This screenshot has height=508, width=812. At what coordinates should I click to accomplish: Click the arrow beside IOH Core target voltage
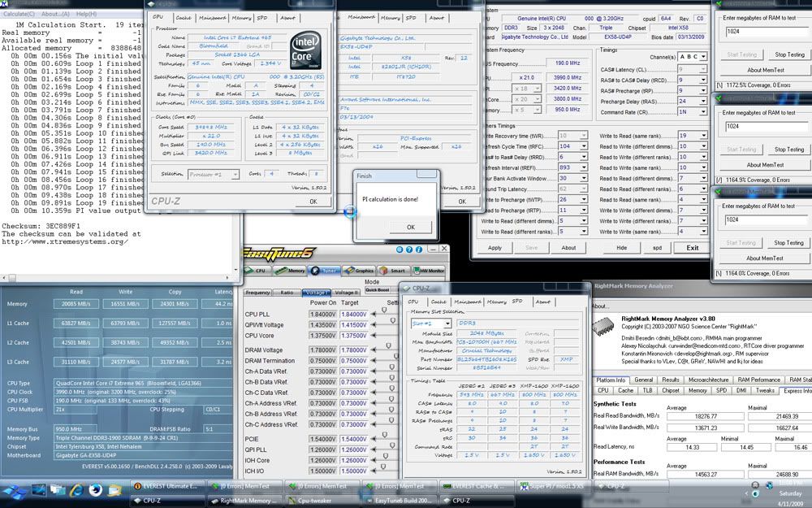point(374,460)
